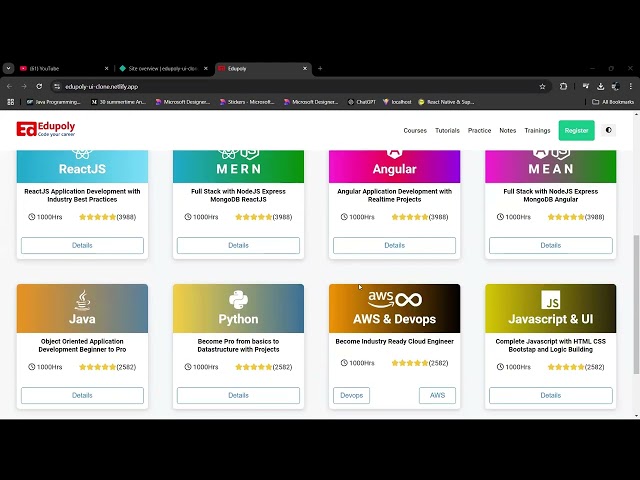Open the ChatGPT bookmark
This screenshot has width=640, height=480.
pyautogui.click(x=362, y=102)
